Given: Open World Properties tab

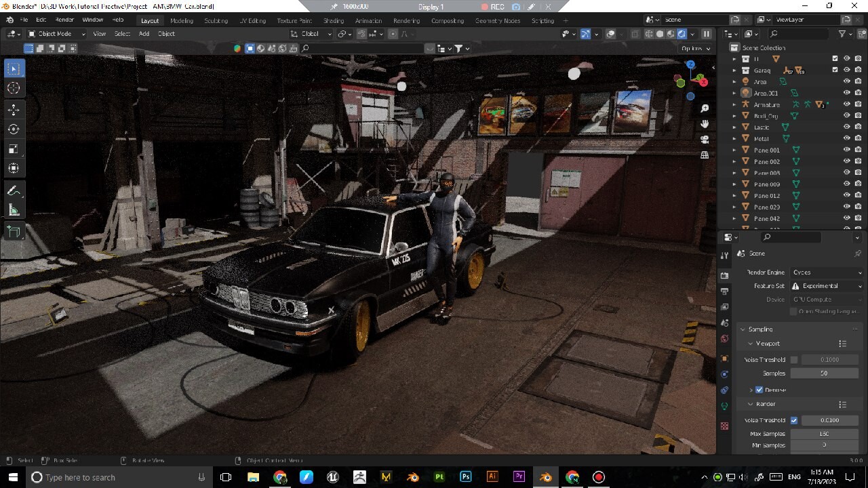Looking at the screenshot, I should tap(724, 339).
